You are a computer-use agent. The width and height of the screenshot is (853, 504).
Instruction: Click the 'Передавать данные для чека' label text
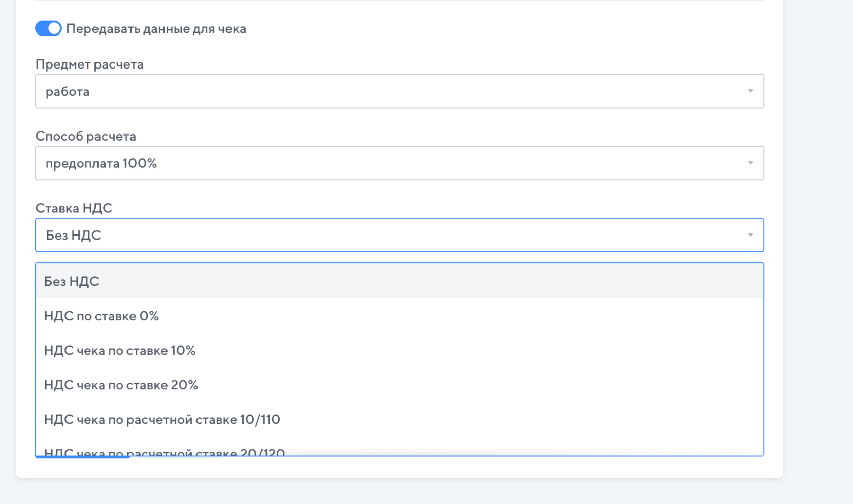[x=156, y=29]
